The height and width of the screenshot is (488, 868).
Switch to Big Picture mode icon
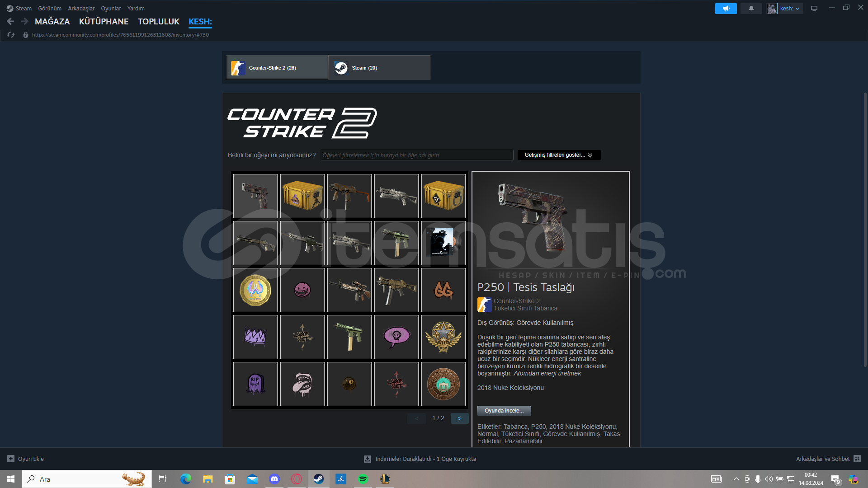(x=814, y=9)
